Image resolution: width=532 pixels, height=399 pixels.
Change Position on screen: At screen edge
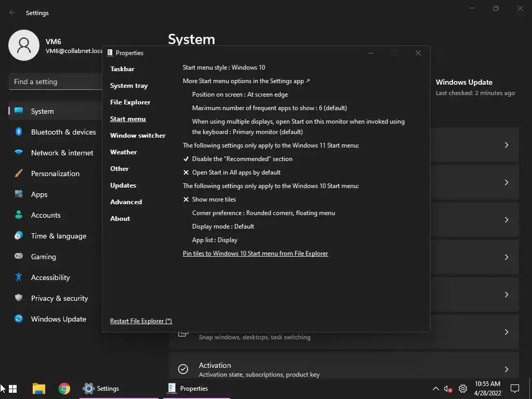(x=240, y=95)
